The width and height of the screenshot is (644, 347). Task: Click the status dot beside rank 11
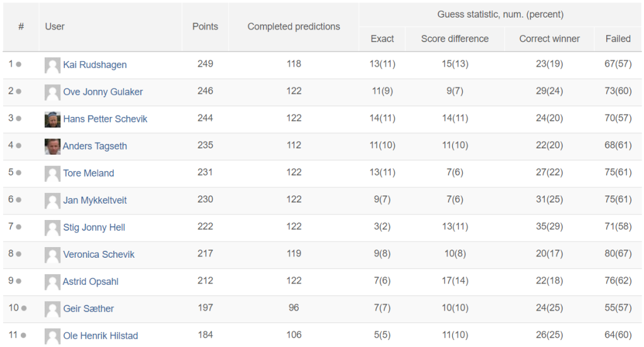(x=23, y=336)
